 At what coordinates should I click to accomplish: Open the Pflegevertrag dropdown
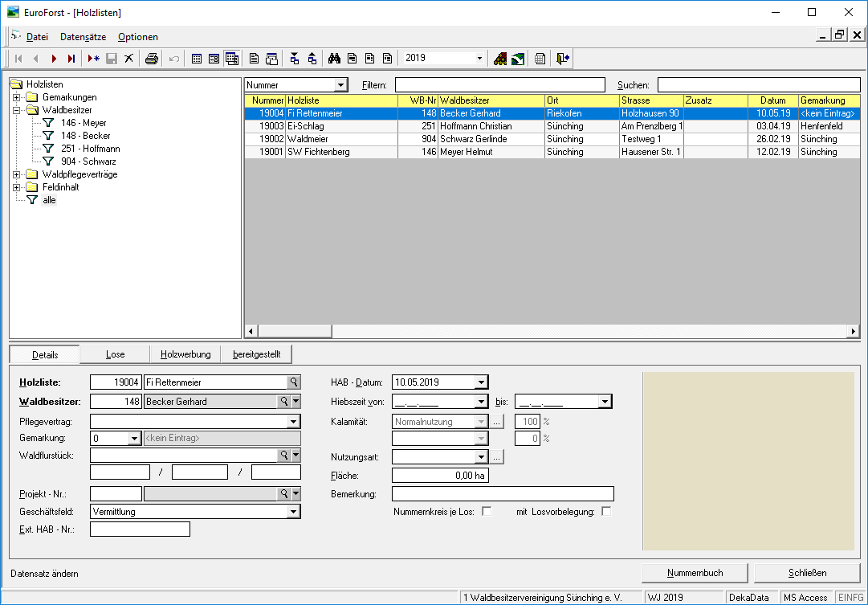tap(294, 422)
